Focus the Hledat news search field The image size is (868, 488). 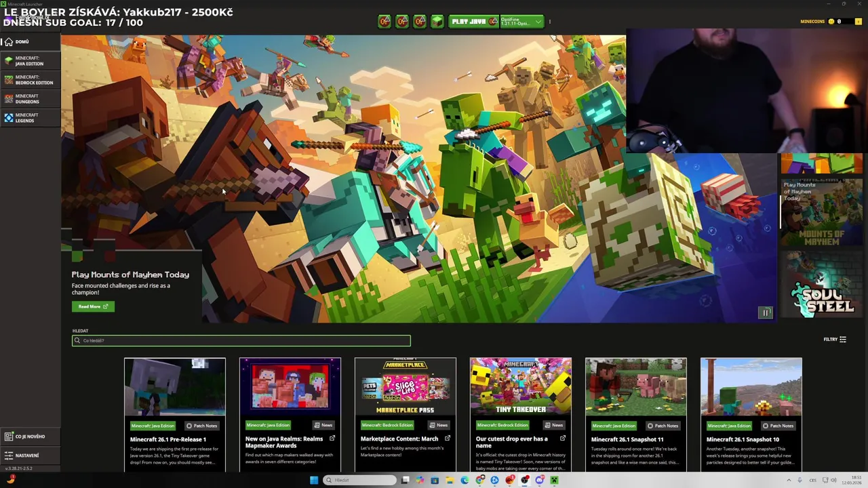241,341
